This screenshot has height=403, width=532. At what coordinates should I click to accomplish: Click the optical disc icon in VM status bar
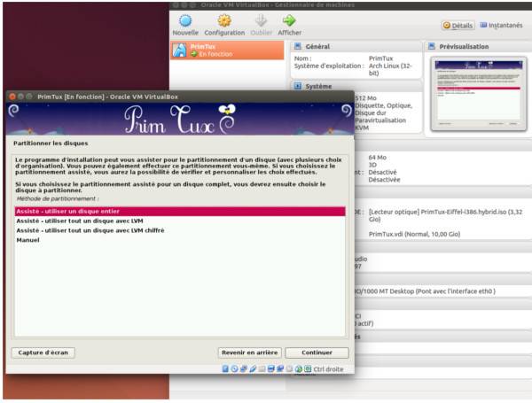point(234,368)
